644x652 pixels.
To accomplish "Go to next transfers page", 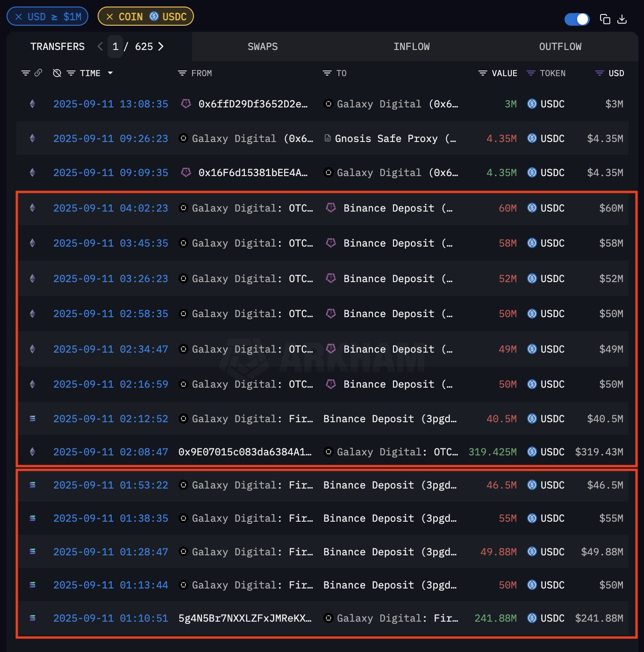I will coord(161,46).
